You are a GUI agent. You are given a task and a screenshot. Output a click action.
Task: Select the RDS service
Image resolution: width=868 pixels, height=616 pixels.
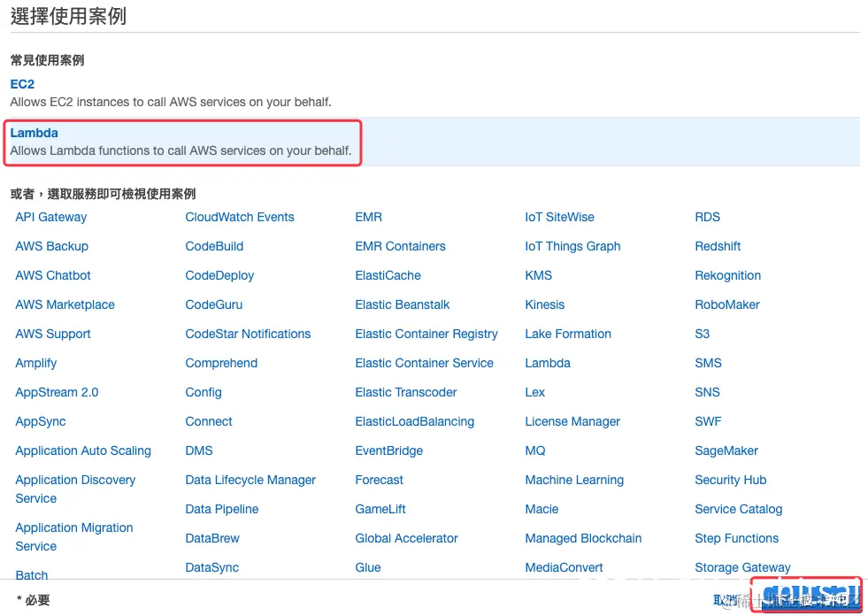(x=708, y=217)
